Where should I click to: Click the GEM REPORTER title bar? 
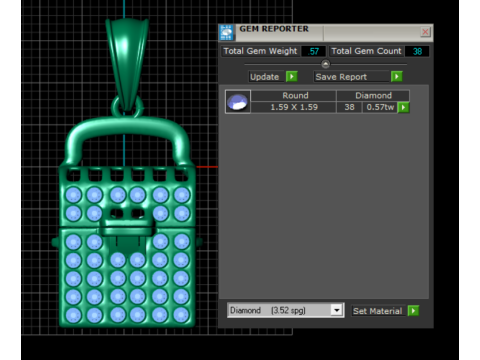click(x=327, y=33)
